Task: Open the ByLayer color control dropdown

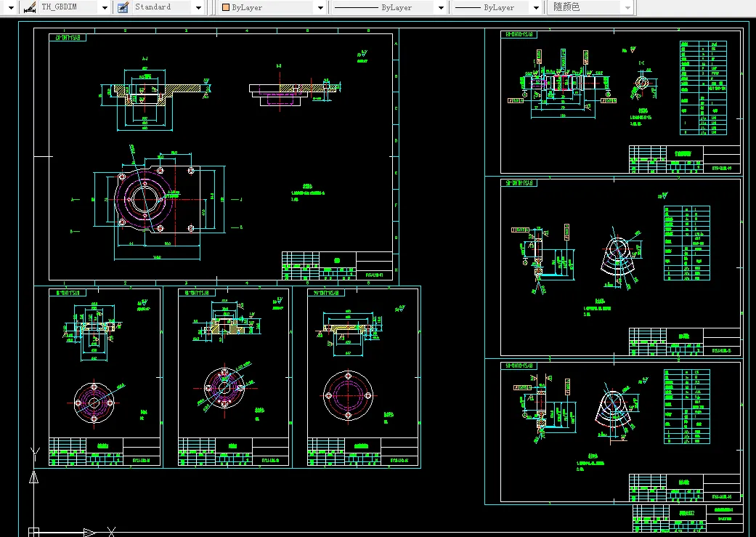Action: pos(320,8)
